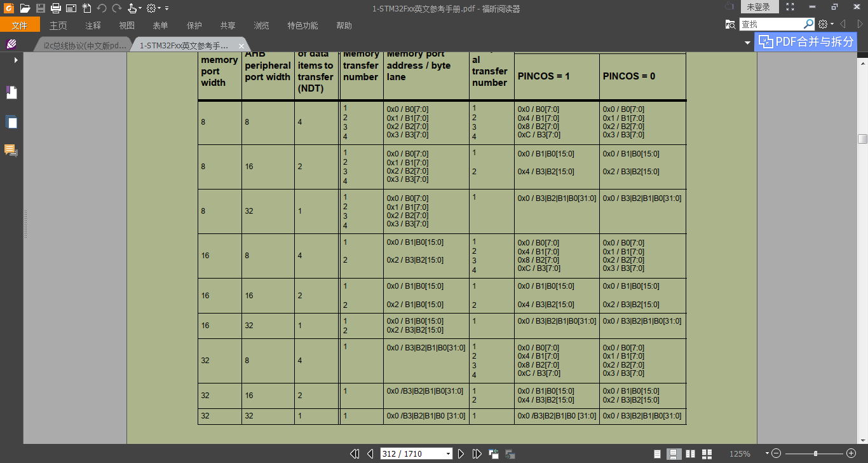
Task: Click the Open file folder icon
Action: tap(25, 8)
